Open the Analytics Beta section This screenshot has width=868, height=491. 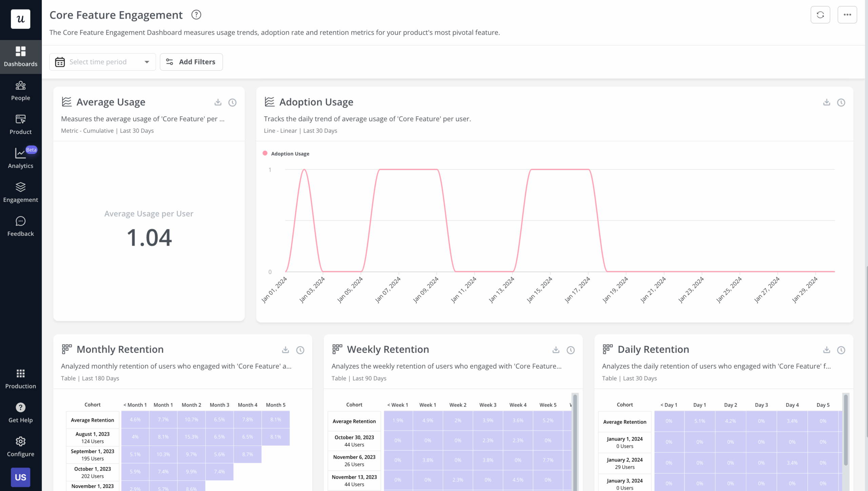(x=20, y=158)
